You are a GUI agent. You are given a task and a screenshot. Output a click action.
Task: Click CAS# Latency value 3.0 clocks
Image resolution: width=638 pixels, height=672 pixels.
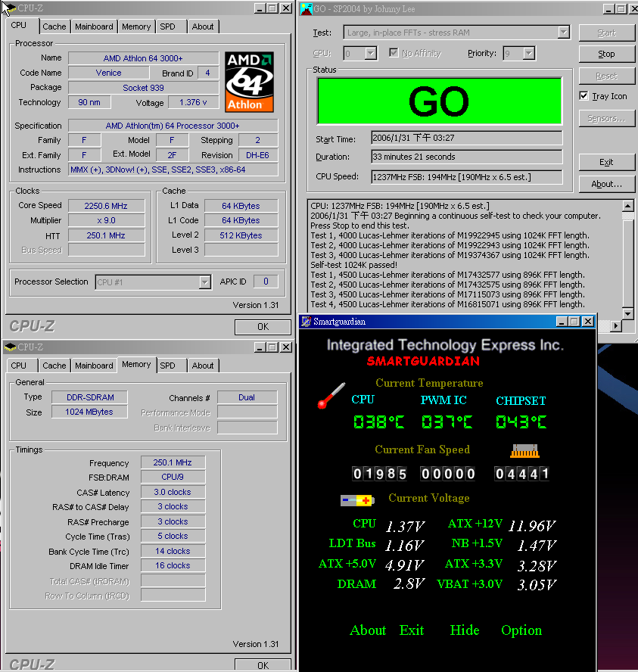(173, 492)
